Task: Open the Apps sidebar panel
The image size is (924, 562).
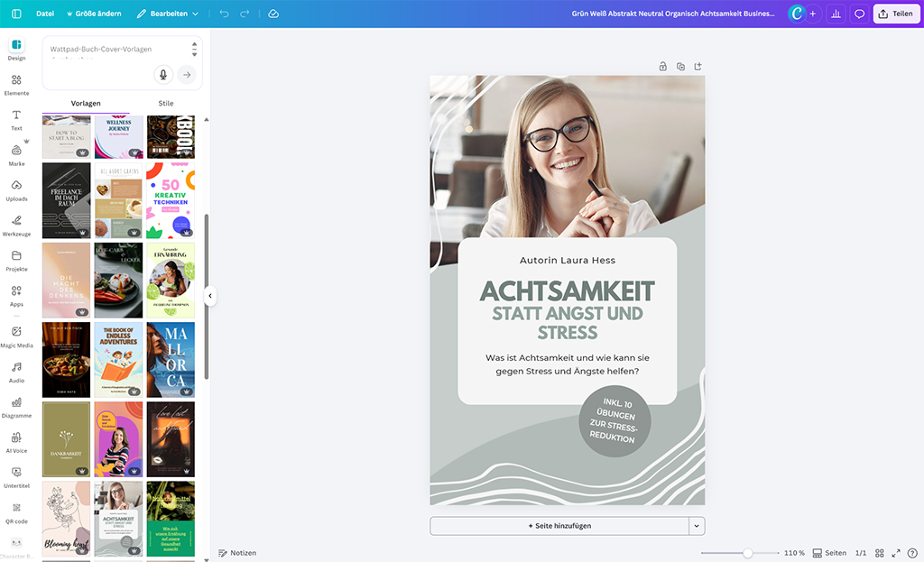Action: click(16, 296)
